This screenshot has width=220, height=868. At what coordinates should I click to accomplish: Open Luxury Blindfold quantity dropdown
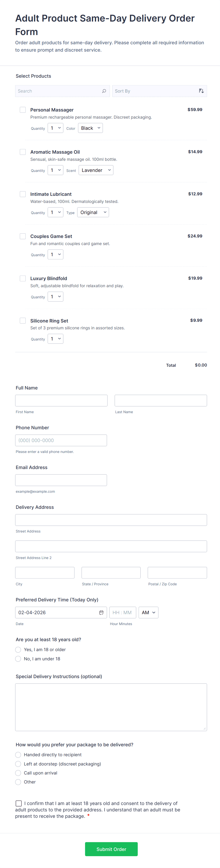pyautogui.click(x=55, y=296)
